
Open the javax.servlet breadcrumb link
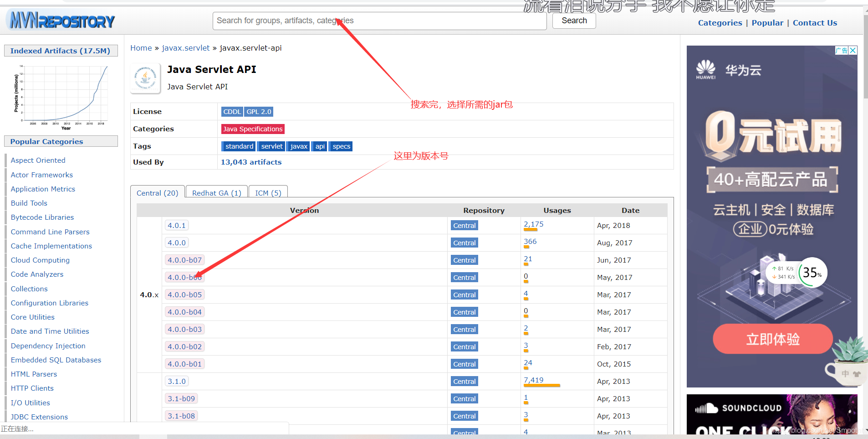tap(186, 48)
